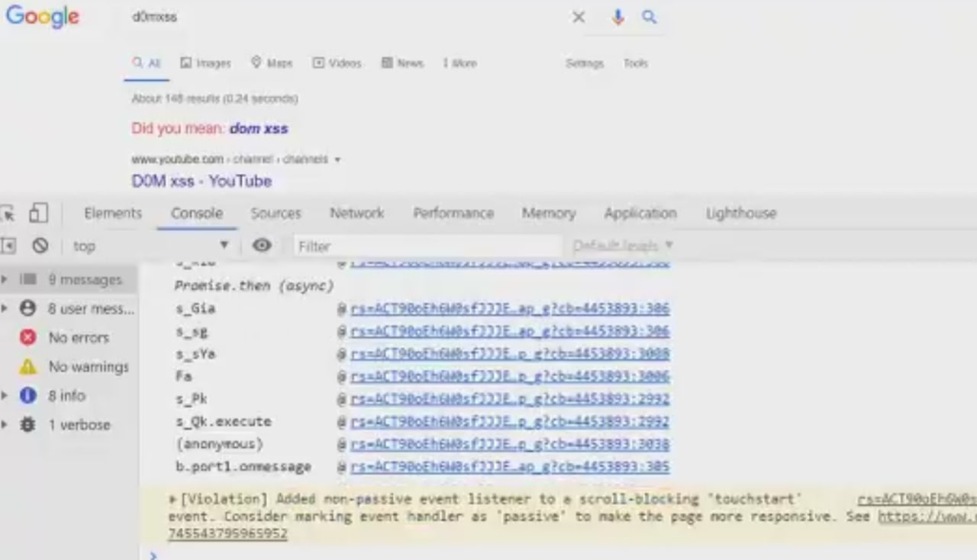Open source link for s_Gia row
977x560 pixels.
510,308
